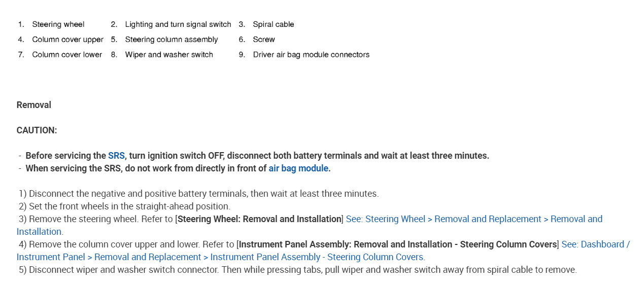Click the Column cover upper legend entry
644x286 pixels.
[x=67, y=40]
